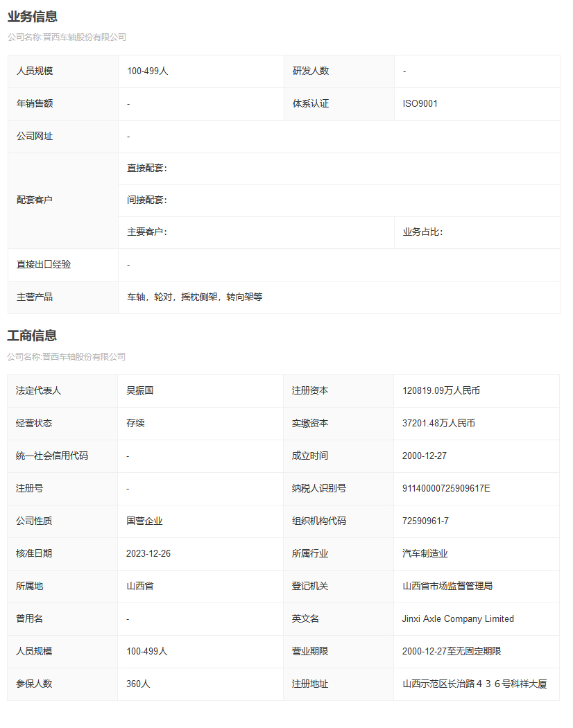Screen dimensions: 573x728
Task: Click the 注册资本 label
Action: [x=310, y=391]
